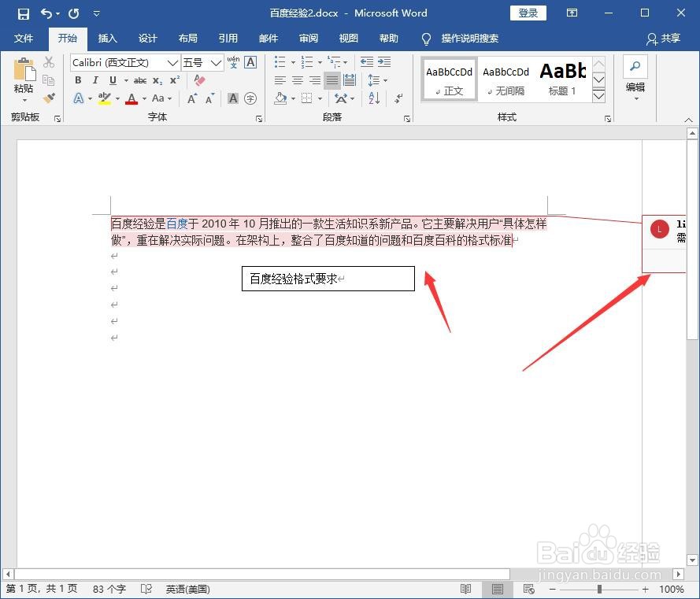Viewport: 700px width, 599px height.
Task: Open the underline style dropdown arrow
Action: tap(126, 81)
